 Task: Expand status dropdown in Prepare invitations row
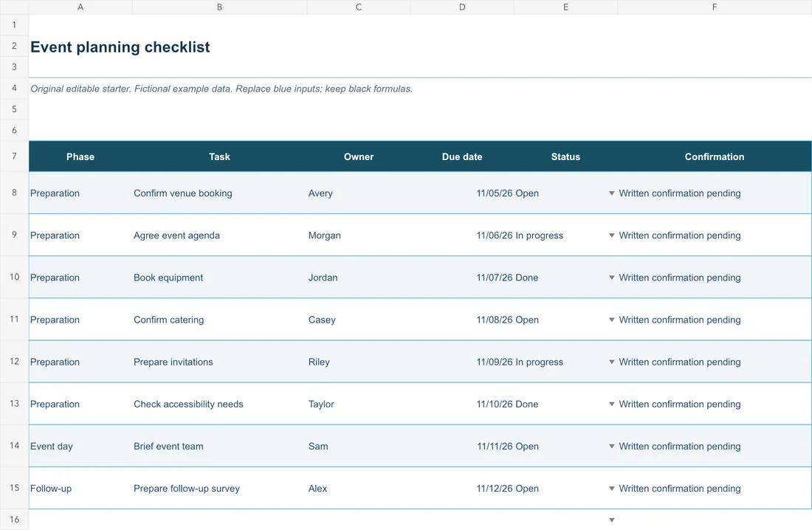pyautogui.click(x=612, y=362)
